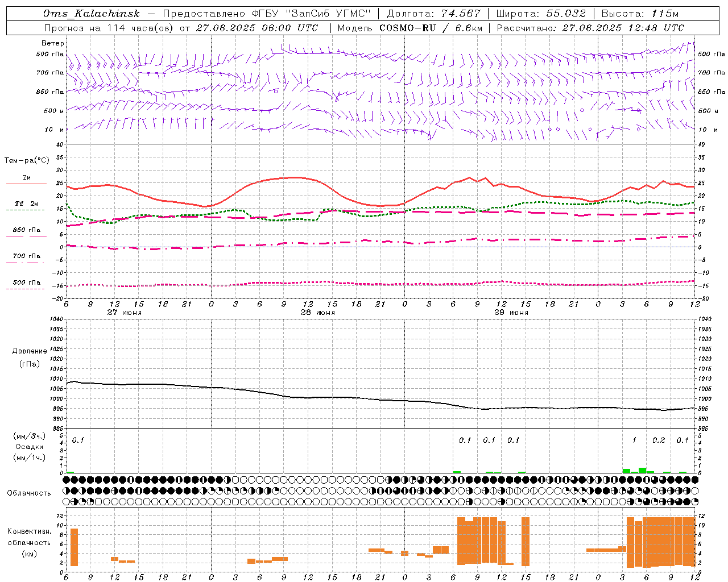Click the forecast start text 27.06.2025 06:00 UTC
Image resolution: width=728 pixels, height=582 pixels.
[x=257, y=28]
